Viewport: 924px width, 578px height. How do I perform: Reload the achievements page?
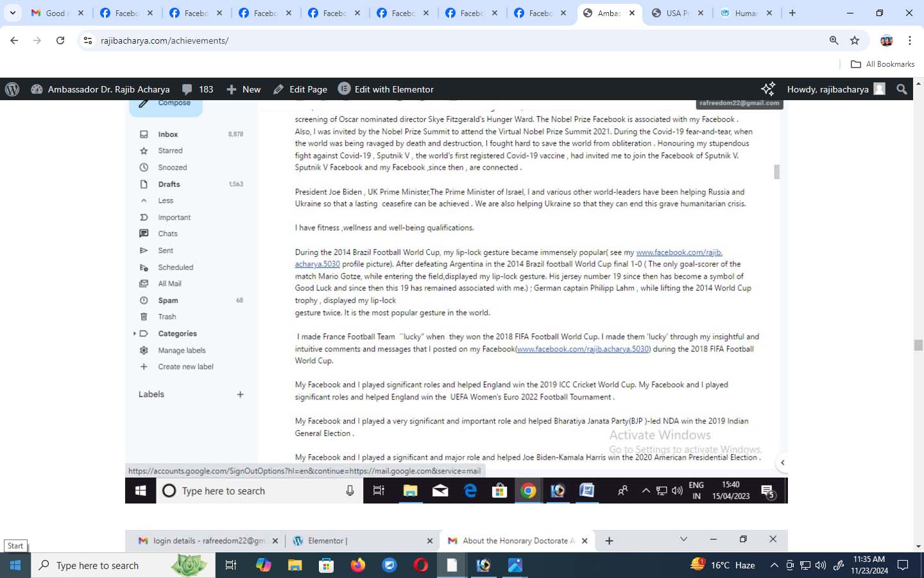[x=60, y=40]
